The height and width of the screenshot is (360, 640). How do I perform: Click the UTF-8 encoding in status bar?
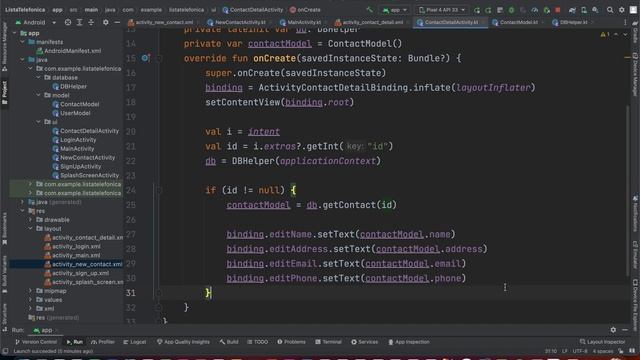click(580, 351)
